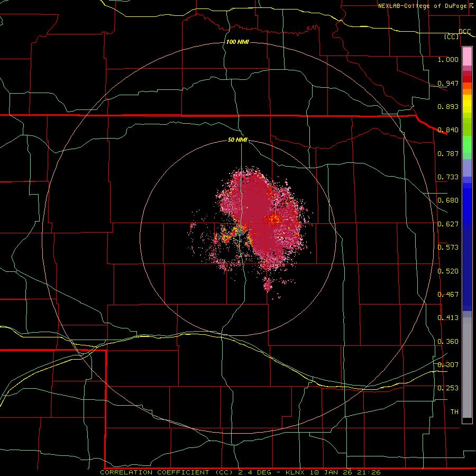Click the 0.787 legend value
The height and width of the screenshot is (476, 476).
[x=448, y=153]
